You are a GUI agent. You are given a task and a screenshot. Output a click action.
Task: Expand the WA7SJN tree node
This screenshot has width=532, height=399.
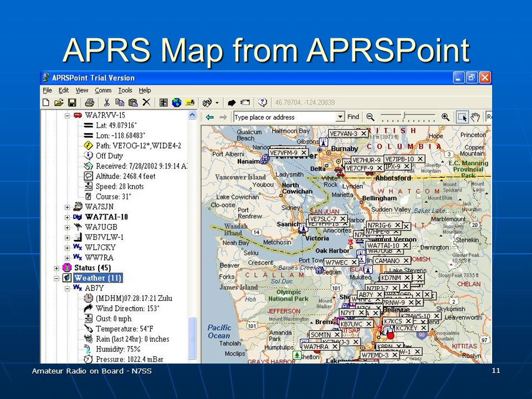(67, 207)
